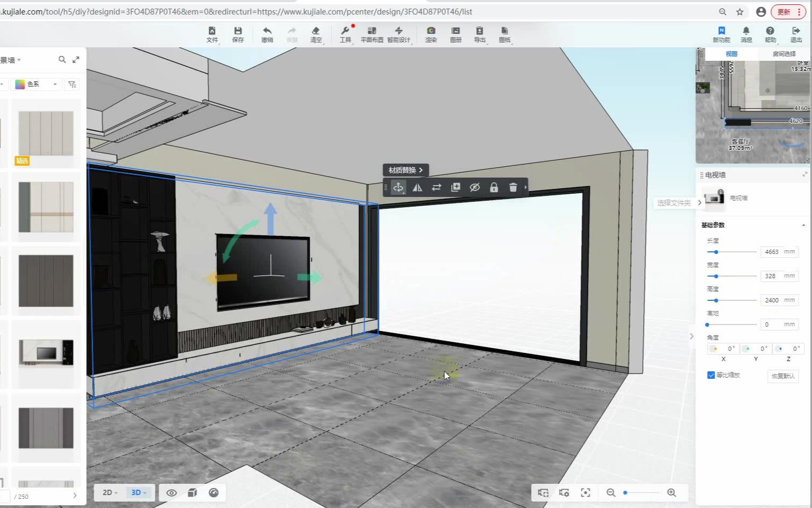Switch to the 房间选择 tab
This screenshot has width=812, height=508.
click(783, 54)
